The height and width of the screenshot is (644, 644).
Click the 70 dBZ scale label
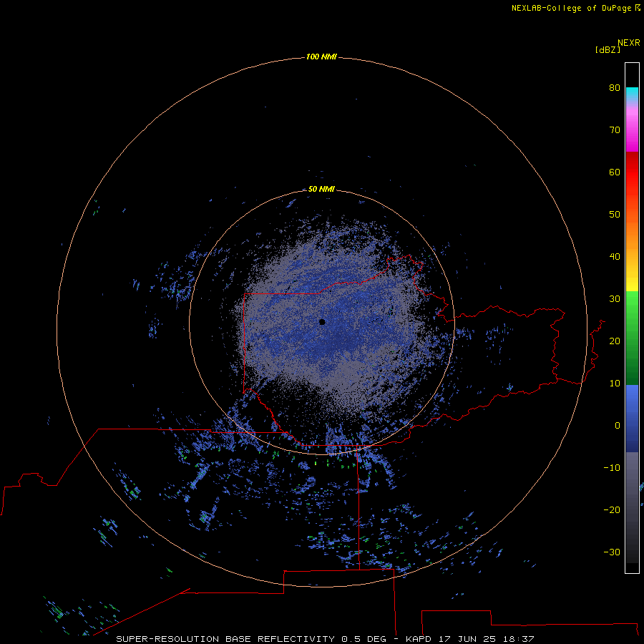[x=615, y=130]
